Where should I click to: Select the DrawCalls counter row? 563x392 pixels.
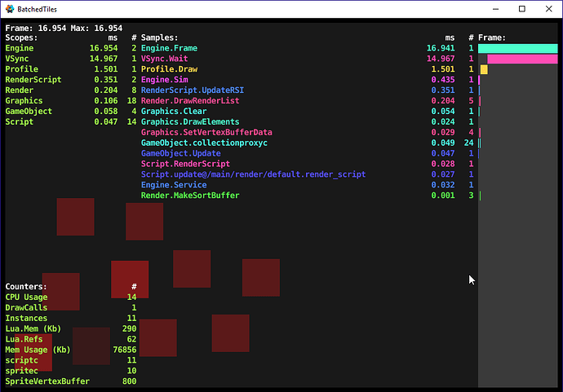pyautogui.click(x=26, y=307)
